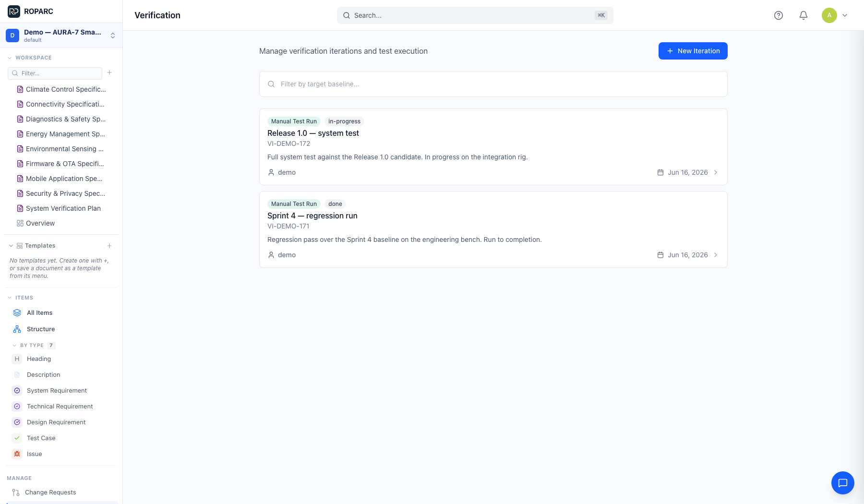This screenshot has height=504, width=864.
Task: Click the done status badge
Action: [x=335, y=204]
